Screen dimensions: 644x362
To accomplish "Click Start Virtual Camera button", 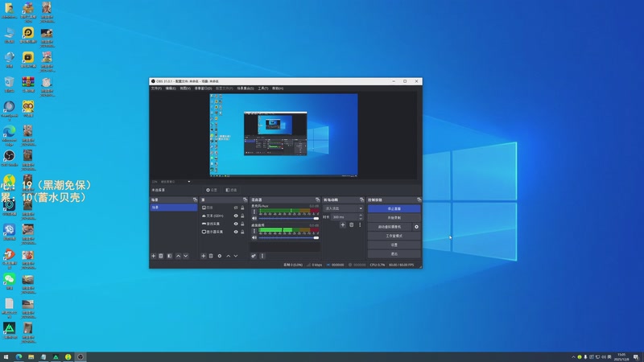I will (390, 227).
